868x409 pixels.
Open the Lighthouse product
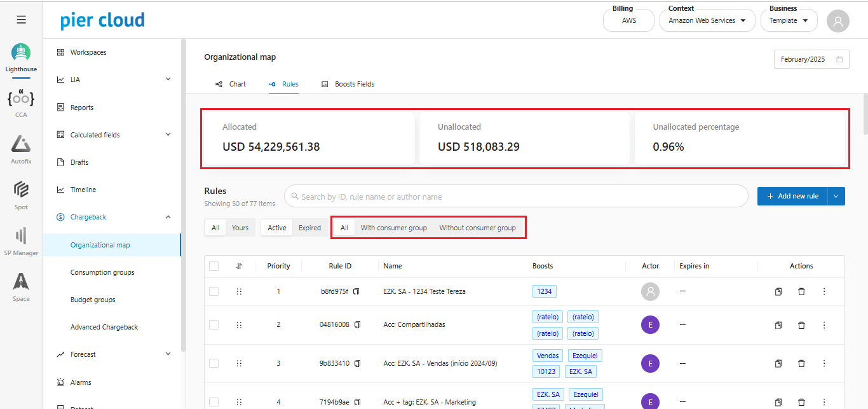tap(21, 59)
